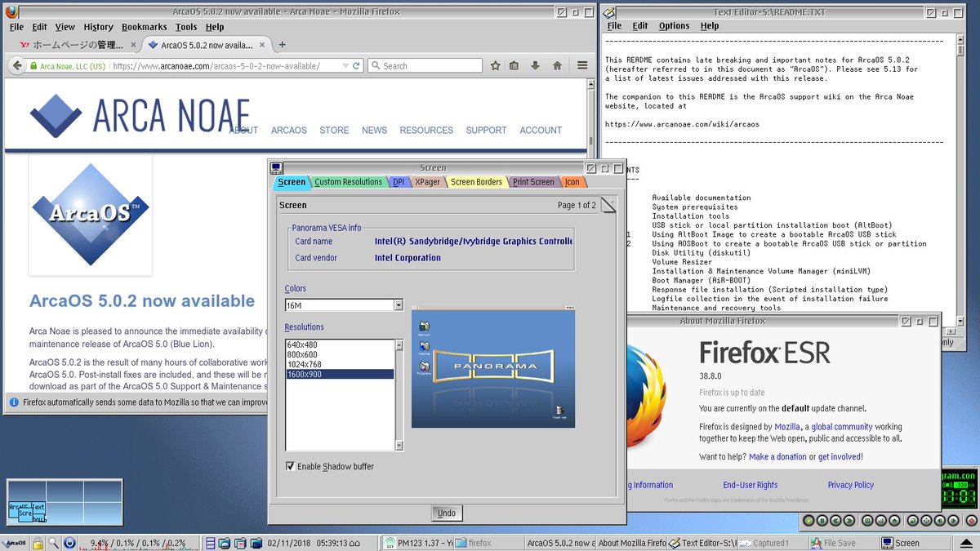Select the 1024x768 resolution
The width and height of the screenshot is (980, 551).
tap(340, 364)
